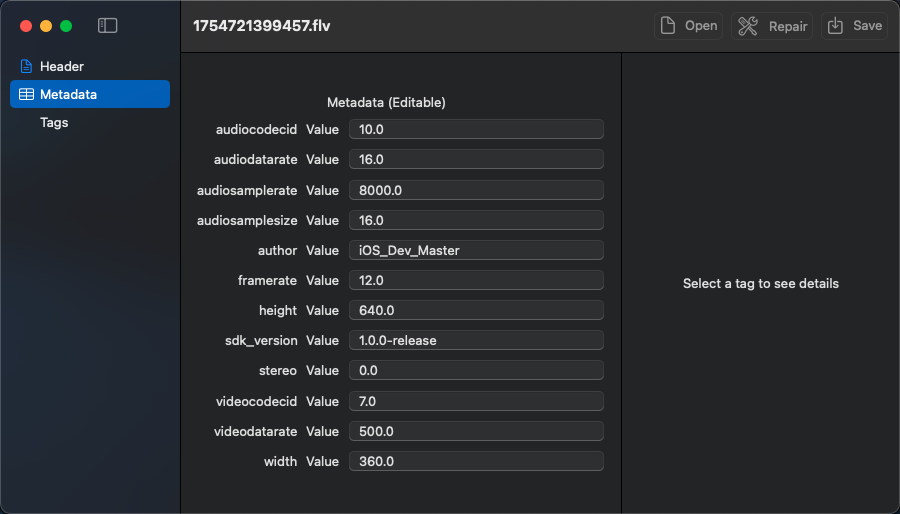Screen dimensions: 900x514
Task: Edit the height value 640.0
Action: 476,310
